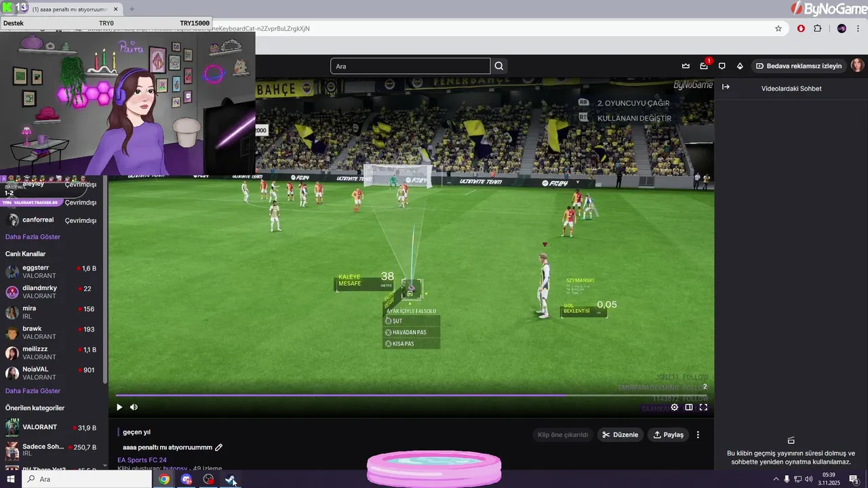The image size is (868, 488).
Task: Click the Düzenle button
Action: click(620, 434)
